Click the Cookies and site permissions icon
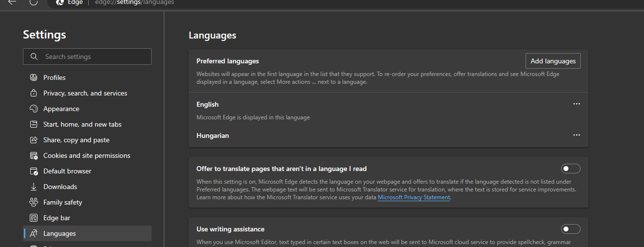 tap(34, 155)
